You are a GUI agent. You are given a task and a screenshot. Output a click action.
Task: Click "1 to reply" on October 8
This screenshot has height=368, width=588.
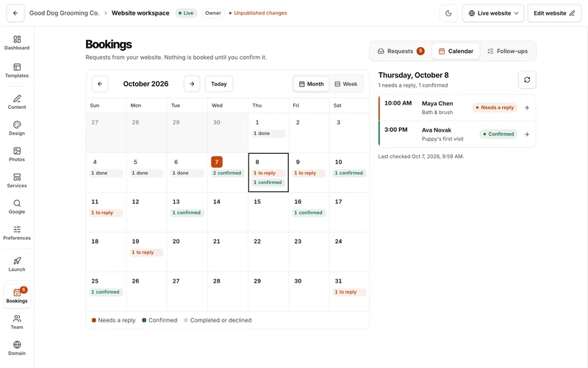(268, 173)
